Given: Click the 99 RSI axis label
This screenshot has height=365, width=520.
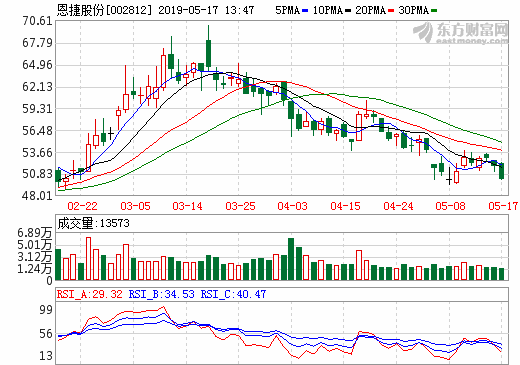Looking at the screenshot, I should (46, 310).
